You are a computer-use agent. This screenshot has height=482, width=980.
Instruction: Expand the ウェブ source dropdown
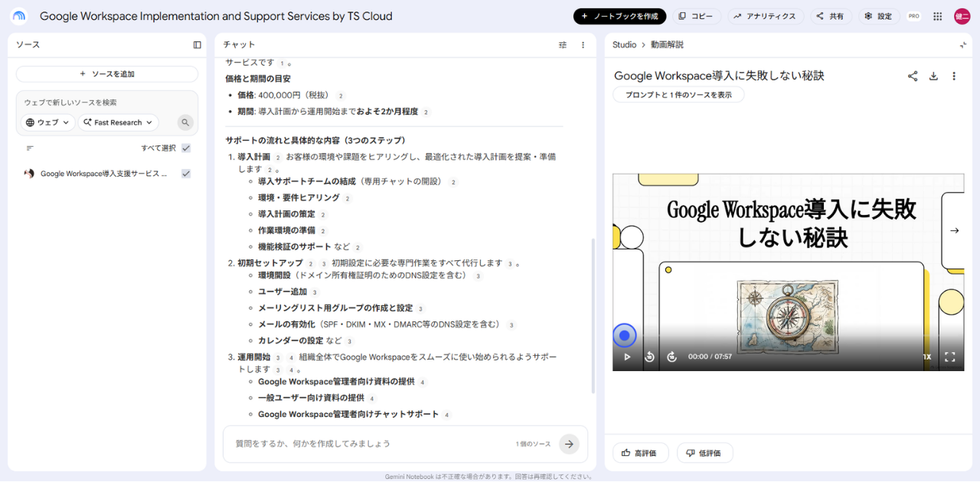(x=48, y=122)
